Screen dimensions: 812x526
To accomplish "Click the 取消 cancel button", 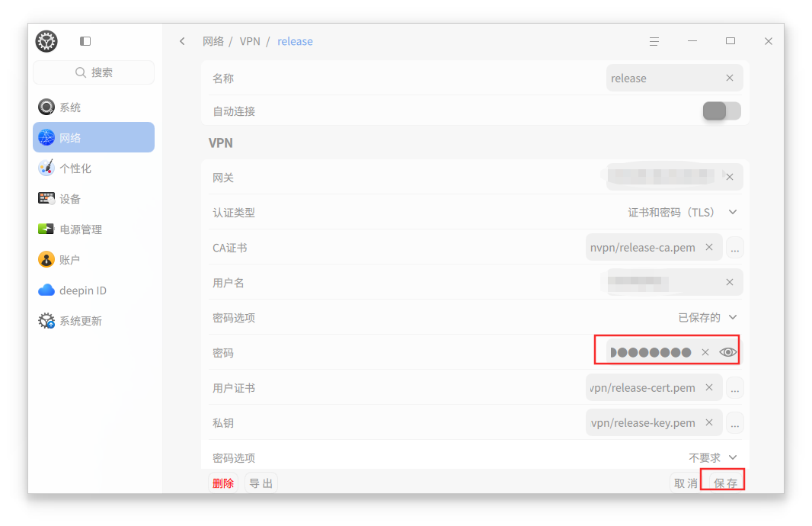I will point(686,483).
